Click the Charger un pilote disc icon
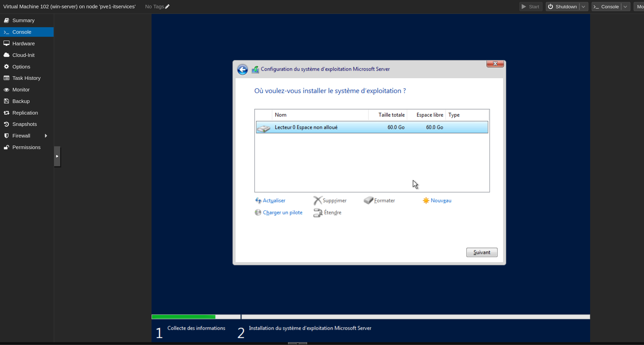 pyautogui.click(x=258, y=212)
